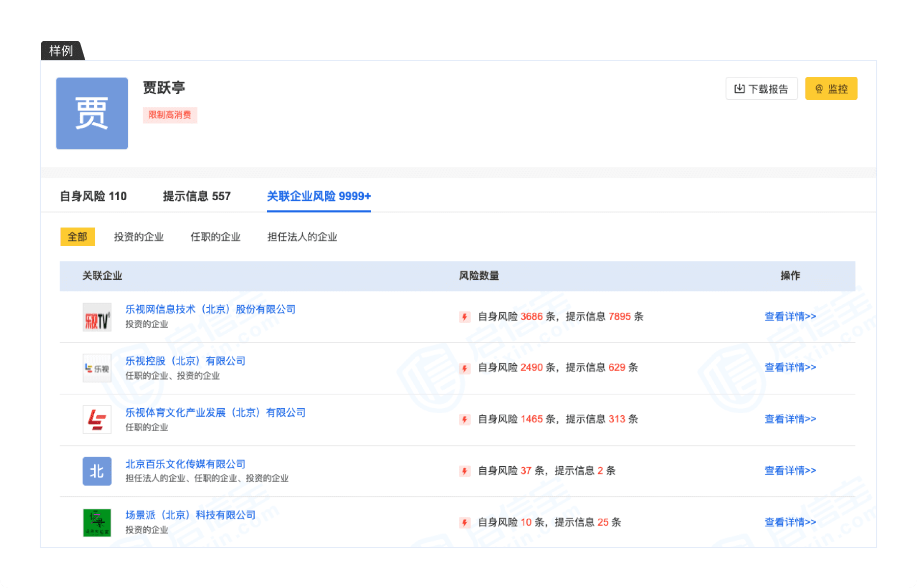Click risk lightning icon in 乐视控股 row
The height and width of the screenshot is (588, 917).
465,368
